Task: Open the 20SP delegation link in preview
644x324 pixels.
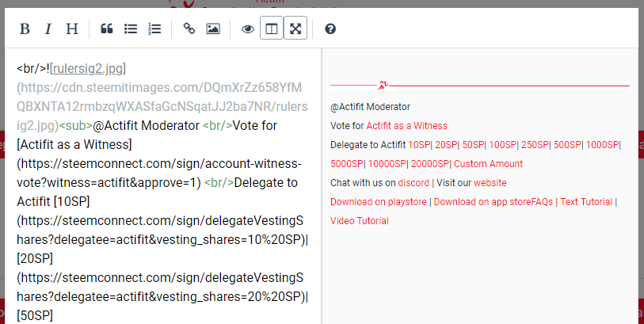Action: tap(446, 144)
